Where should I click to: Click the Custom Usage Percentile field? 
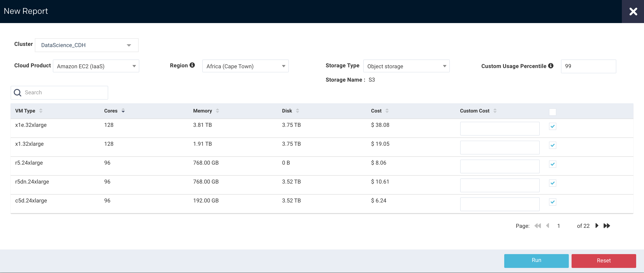click(588, 66)
